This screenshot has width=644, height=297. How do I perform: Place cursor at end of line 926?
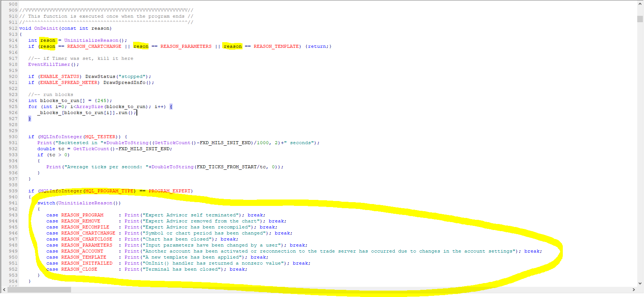137,113
